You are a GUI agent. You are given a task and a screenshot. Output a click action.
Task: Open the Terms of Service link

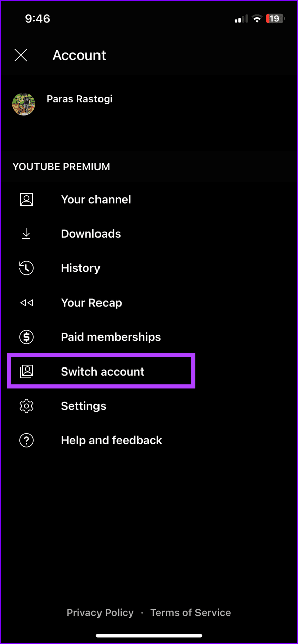[x=190, y=612]
